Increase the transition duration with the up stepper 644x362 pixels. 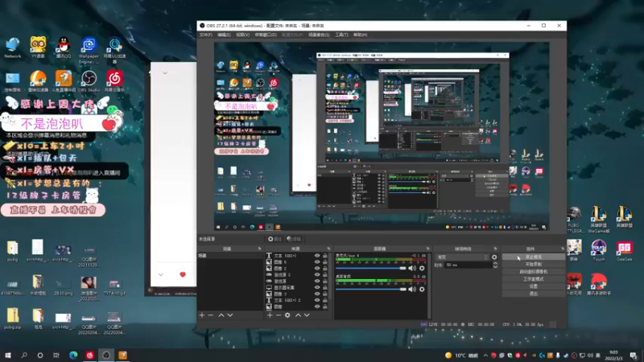click(495, 264)
